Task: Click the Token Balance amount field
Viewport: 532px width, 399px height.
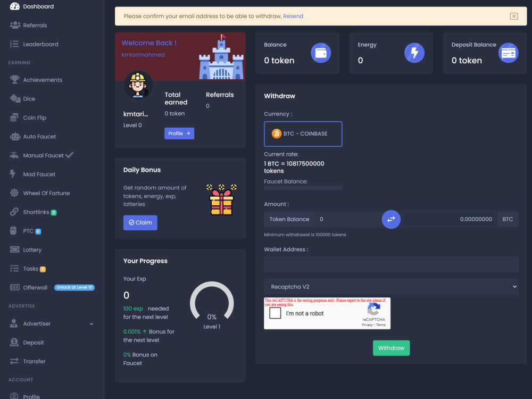Action: (x=348, y=219)
